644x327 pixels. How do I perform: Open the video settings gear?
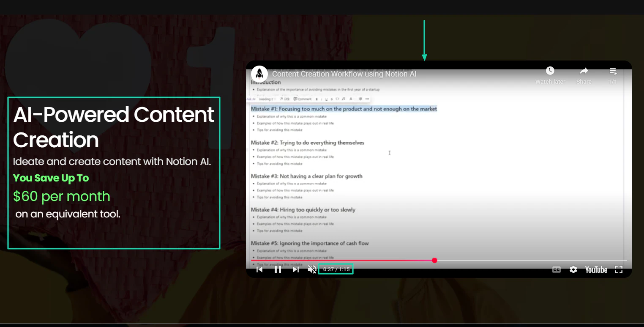tap(573, 269)
